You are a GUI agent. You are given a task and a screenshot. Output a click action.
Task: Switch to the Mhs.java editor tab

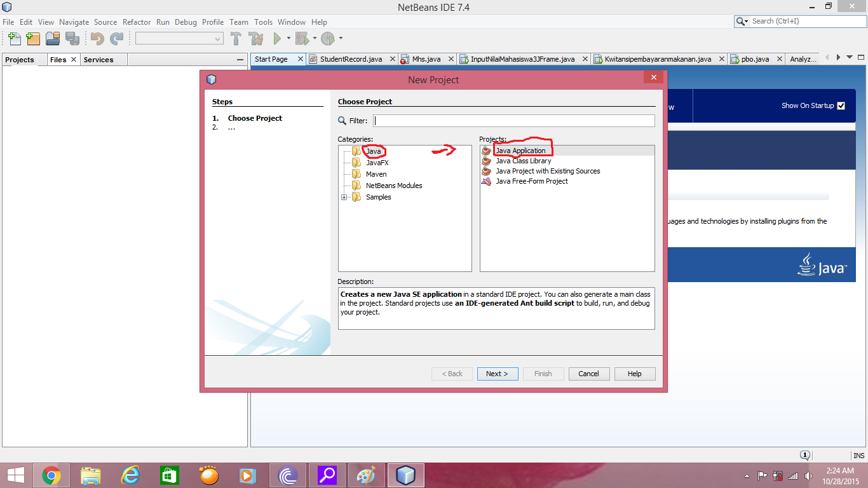coord(426,59)
